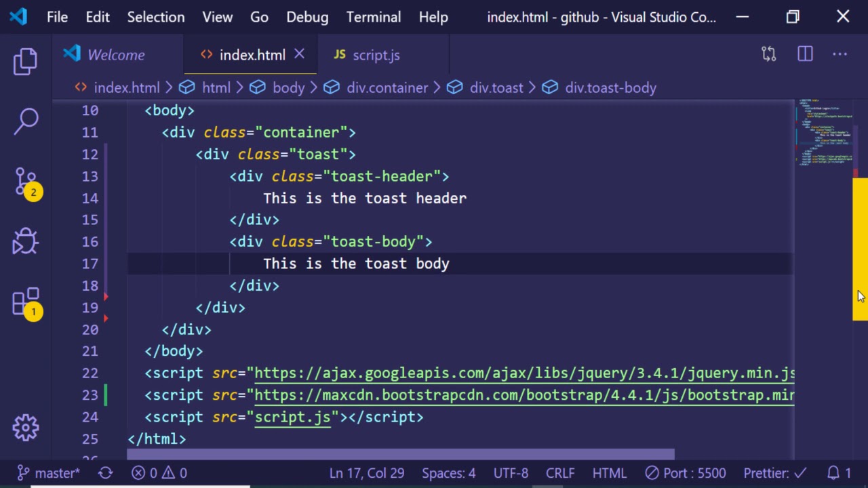Click the Synchronize Changes icon in status bar
Viewport: 868px width, 488px height.
coord(105,473)
